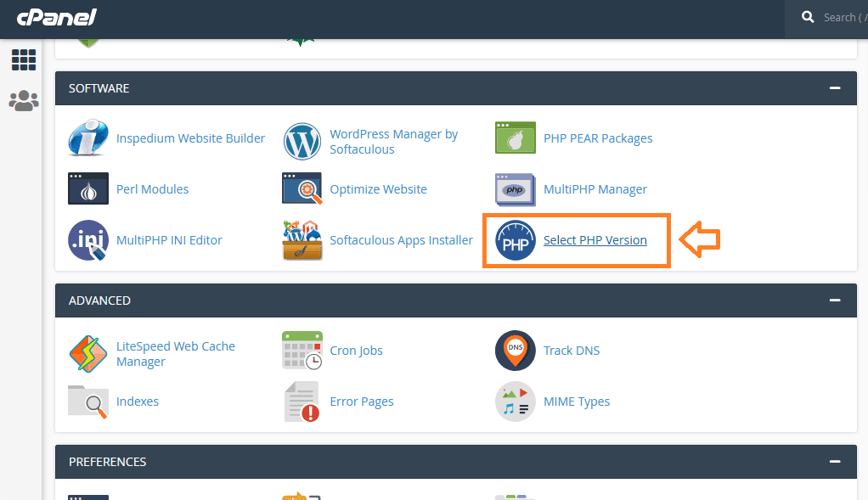Click the Perl Modules onion icon
This screenshot has height=500, width=868.
click(88, 188)
